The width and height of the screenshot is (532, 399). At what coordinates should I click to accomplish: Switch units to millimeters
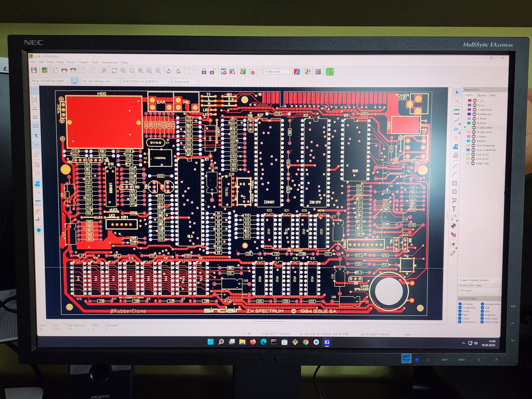click(35, 125)
